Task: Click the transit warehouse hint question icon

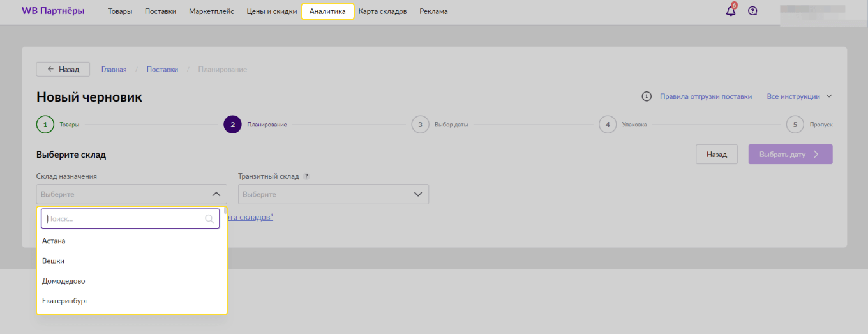Action: point(306,176)
